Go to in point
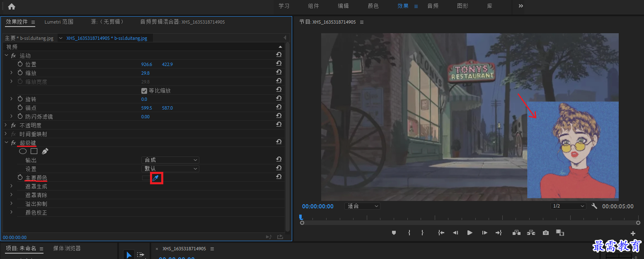 click(441, 233)
